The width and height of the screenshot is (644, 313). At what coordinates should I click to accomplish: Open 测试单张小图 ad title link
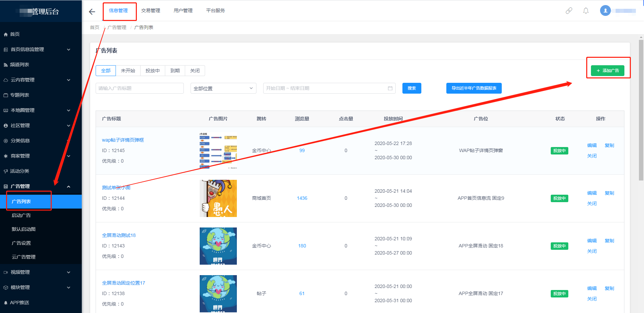pos(116,188)
